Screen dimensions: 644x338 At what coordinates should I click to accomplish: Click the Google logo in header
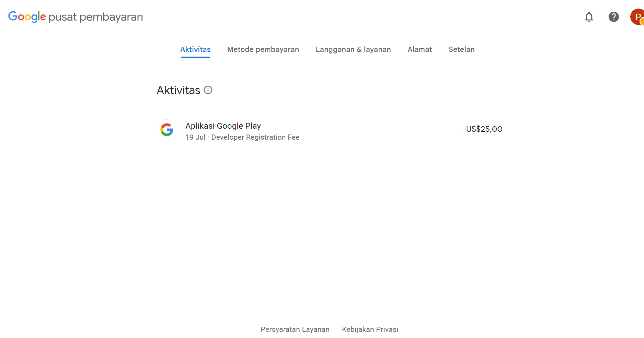27,16
